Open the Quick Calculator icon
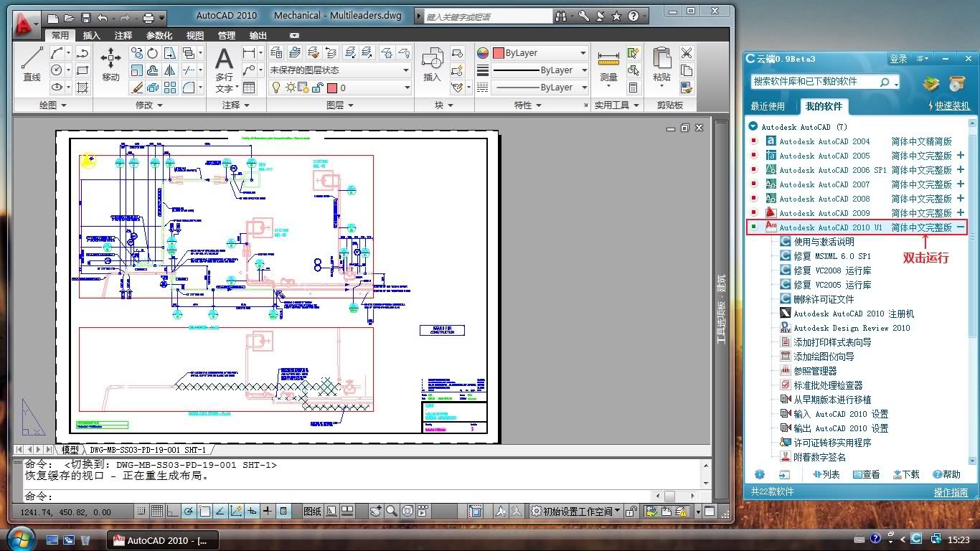The image size is (980, 551). pyautogui.click(x=633, y=88)
